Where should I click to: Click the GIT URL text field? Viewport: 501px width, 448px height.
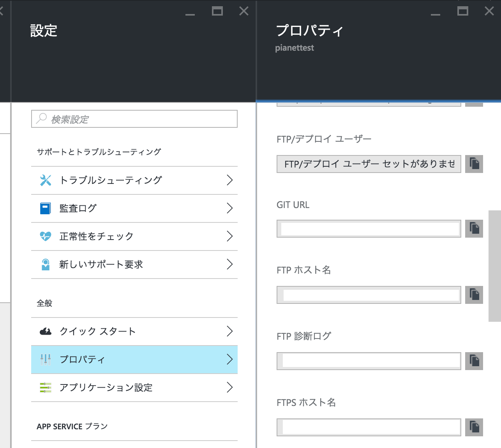click(369, 229)
